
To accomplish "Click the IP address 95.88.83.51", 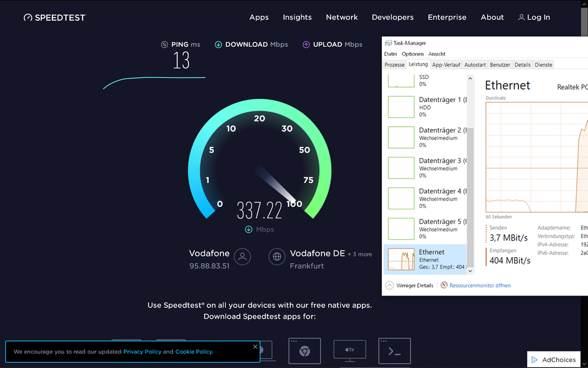I will click(209, 266).
